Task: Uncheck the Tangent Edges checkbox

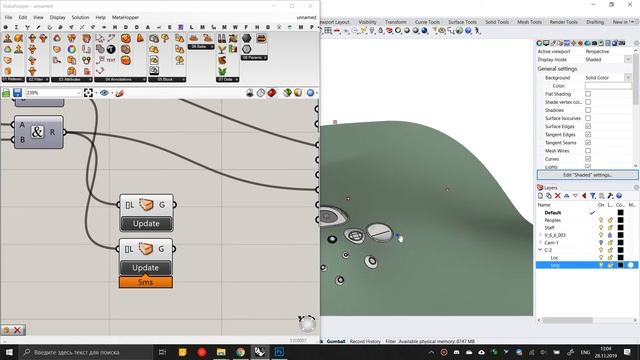Action: coord(588,135)
